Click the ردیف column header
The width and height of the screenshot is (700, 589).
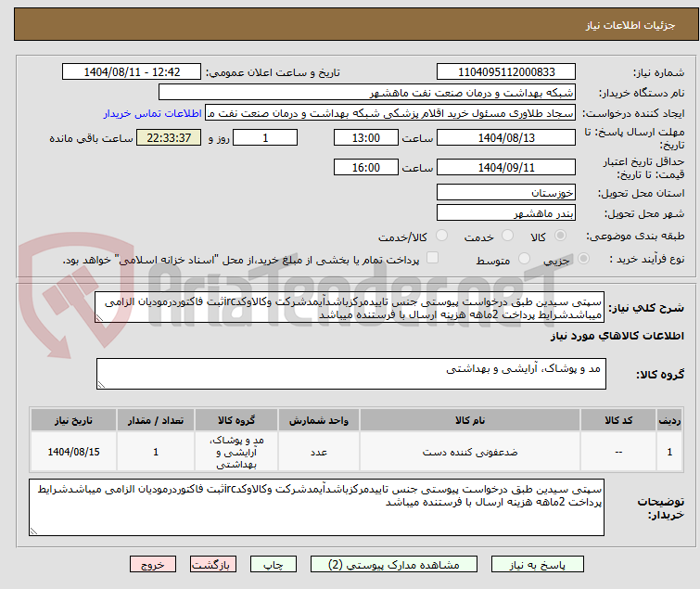(x=669, y=420)
